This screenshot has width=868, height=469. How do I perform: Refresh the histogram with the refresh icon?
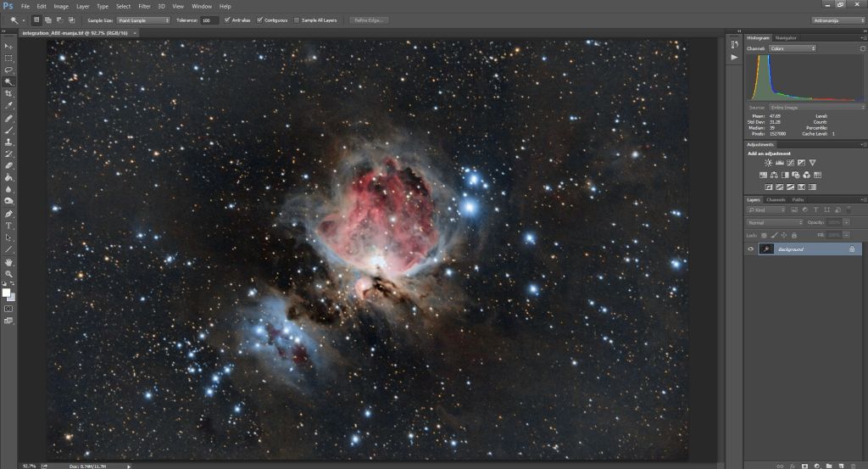tap(861, 49)
